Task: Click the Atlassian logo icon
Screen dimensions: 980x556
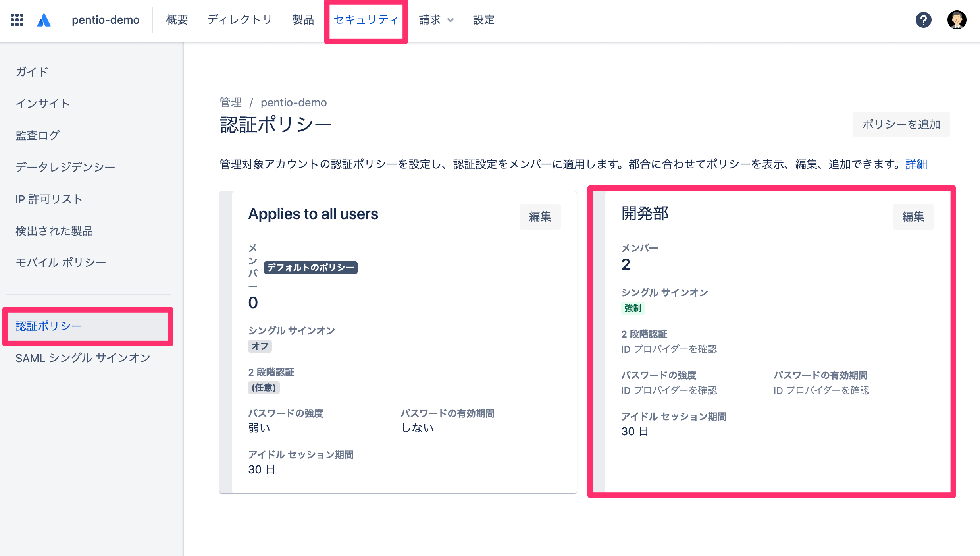Action: pos(44,20)
